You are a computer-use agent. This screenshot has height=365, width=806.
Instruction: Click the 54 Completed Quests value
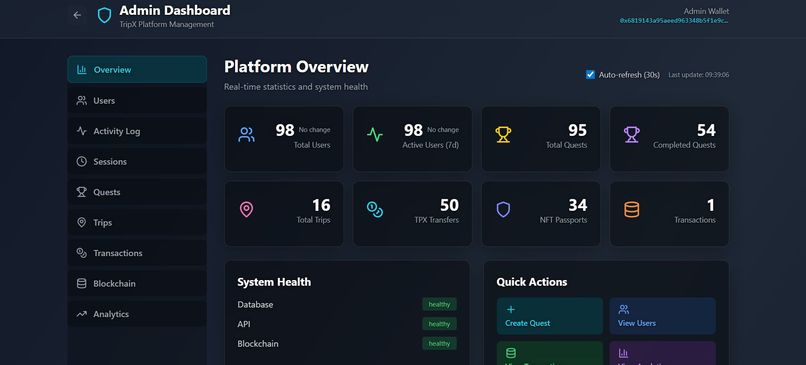point(706,130)
